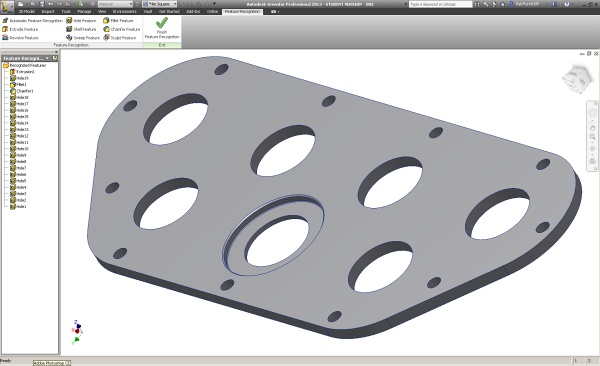Open the Material dropdown
The image size is (600, 366).
point(115,4)
